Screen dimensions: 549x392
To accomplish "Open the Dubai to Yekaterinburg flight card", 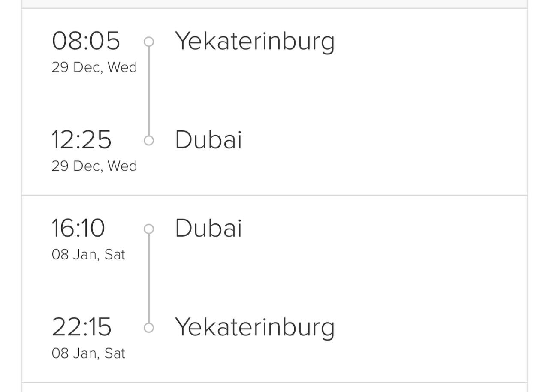I will coord(274,289).
